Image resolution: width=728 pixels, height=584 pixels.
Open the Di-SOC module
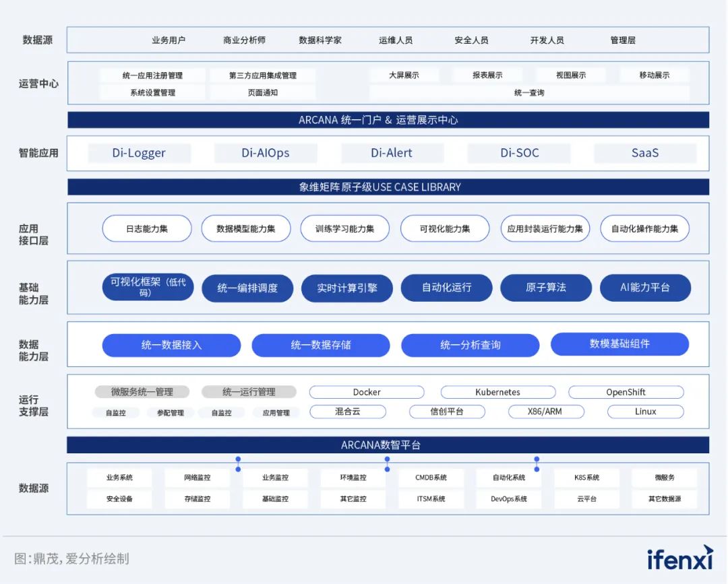click(518, 153)
